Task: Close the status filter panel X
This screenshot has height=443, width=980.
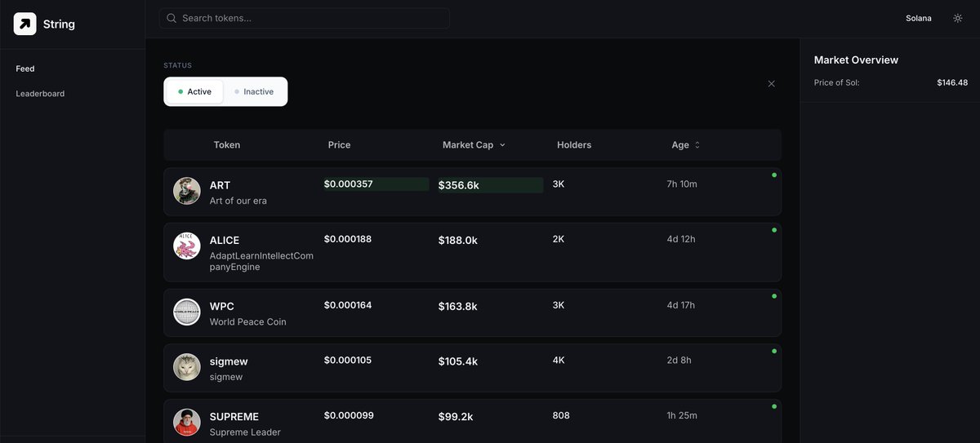Action: 771,83
